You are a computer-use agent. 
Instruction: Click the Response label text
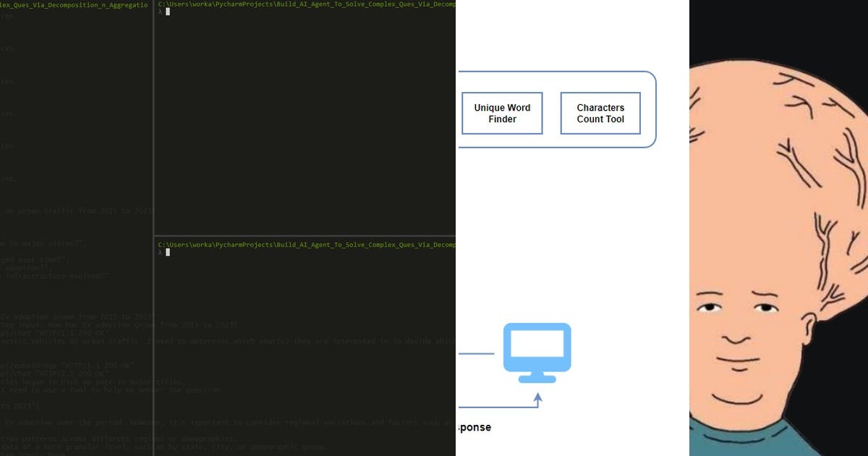coord(477,427)
